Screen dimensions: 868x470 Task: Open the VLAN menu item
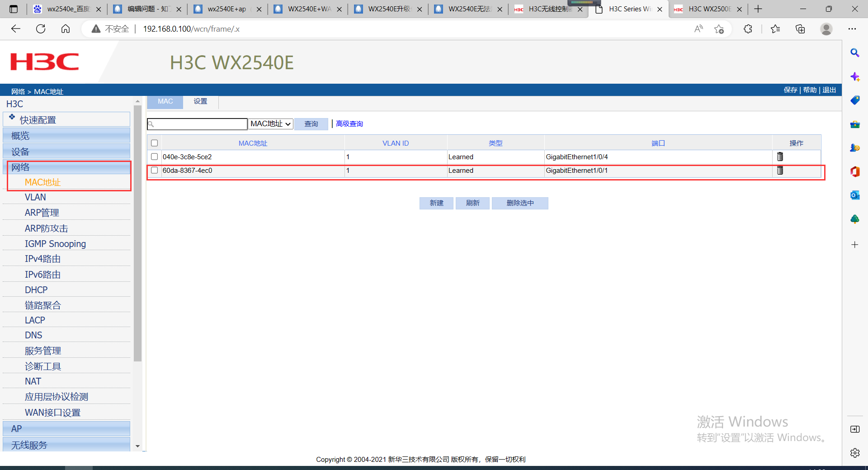click(35, 197)
